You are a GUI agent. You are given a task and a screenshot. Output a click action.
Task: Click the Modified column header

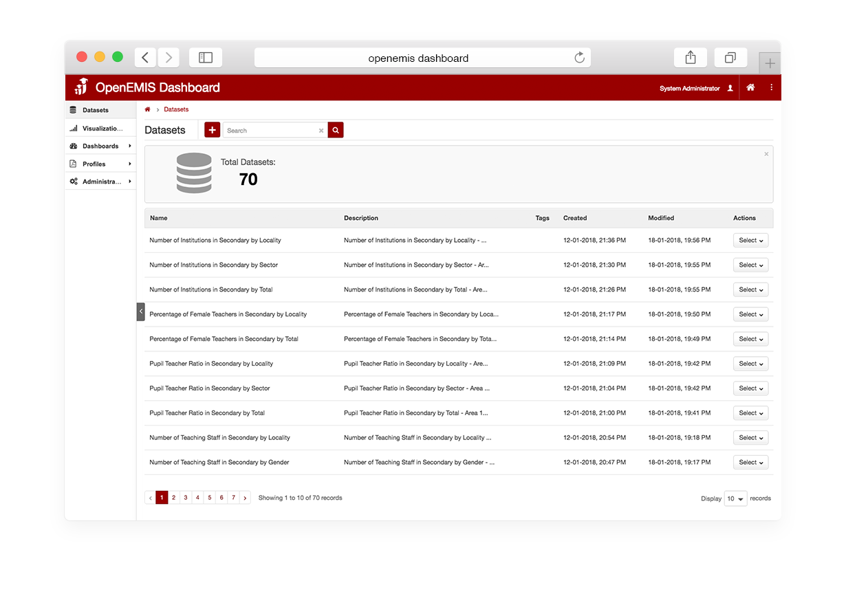[x=661, y=218]
